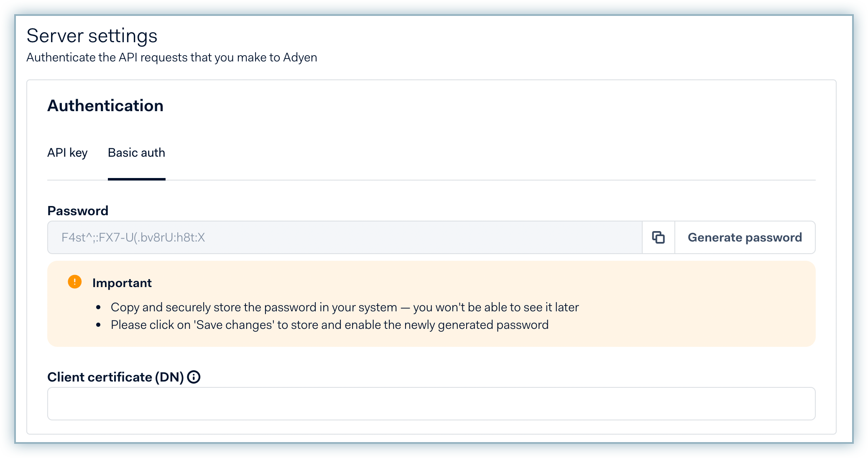This screenshot has height=458, width=868.
Task: Switch to the API key tab
Action: click(x=67, y=153)
